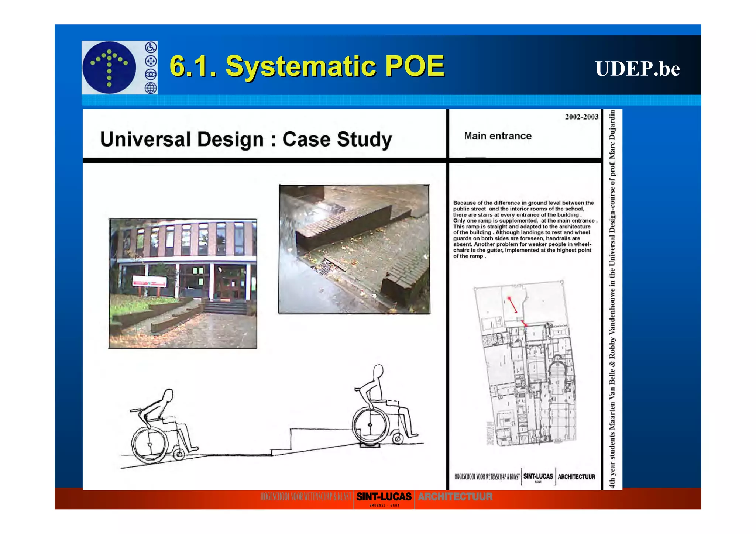Screen dimensions: 756x534
Task: Click the 2002-2003 date text
Action: point(581,117)
